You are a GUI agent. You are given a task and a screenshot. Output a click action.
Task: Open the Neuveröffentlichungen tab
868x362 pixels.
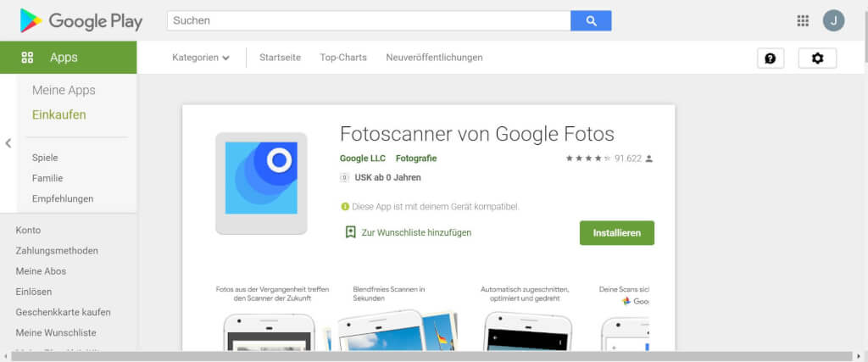tap(435, 58)
